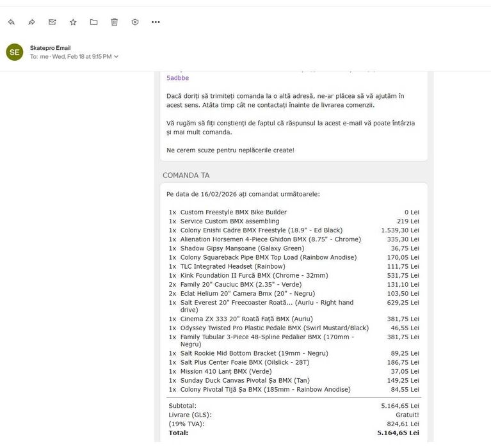Screen dimensions: 491x448
Task: Select bold total 5.164,65 Lei
Action: tap(398, 433)
